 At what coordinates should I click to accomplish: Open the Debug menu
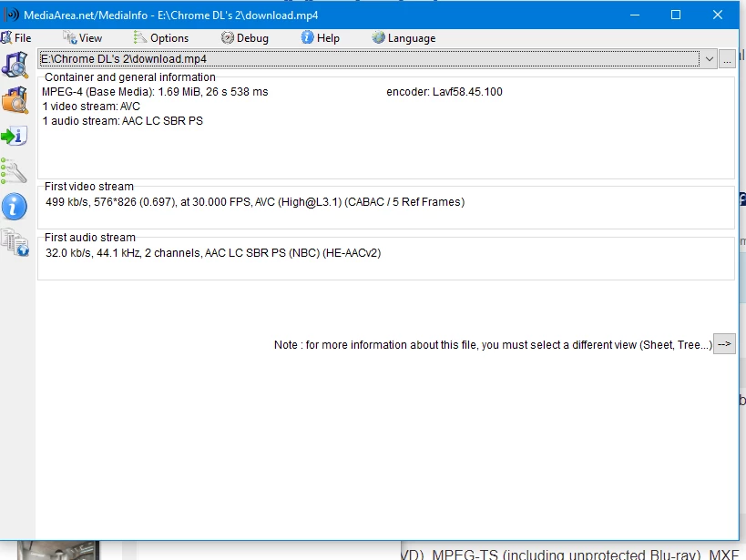(x=245, y=38)
